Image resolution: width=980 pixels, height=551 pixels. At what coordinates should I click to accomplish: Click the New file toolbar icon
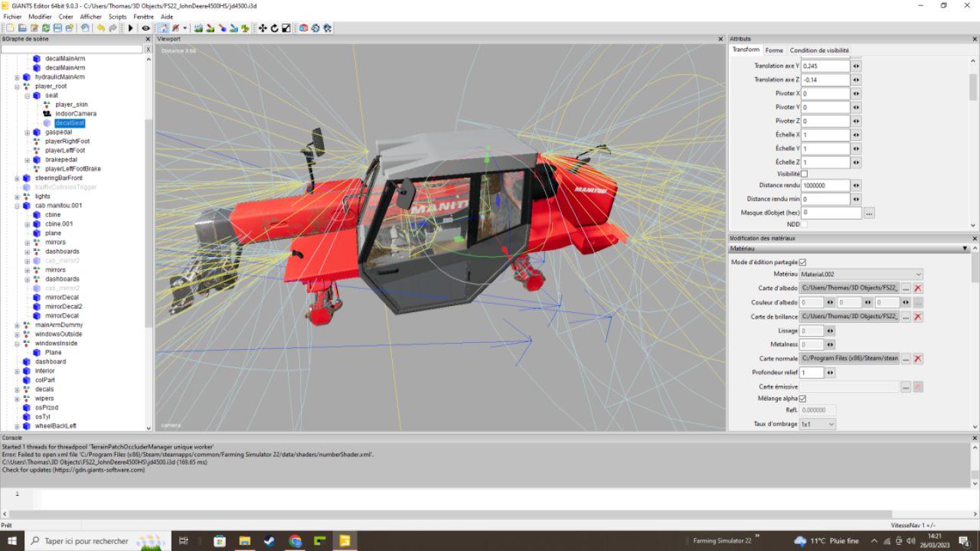tap(11, 28)
